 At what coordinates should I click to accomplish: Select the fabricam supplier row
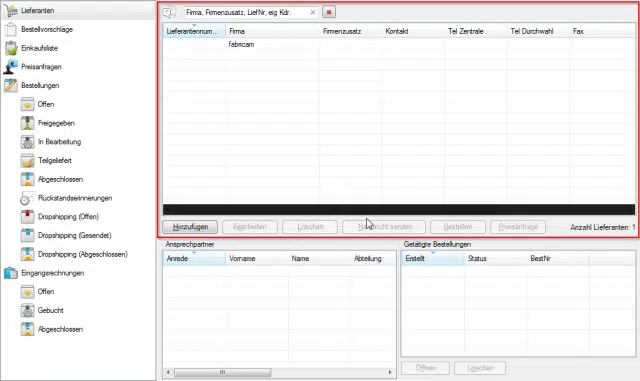click(399, 44)
